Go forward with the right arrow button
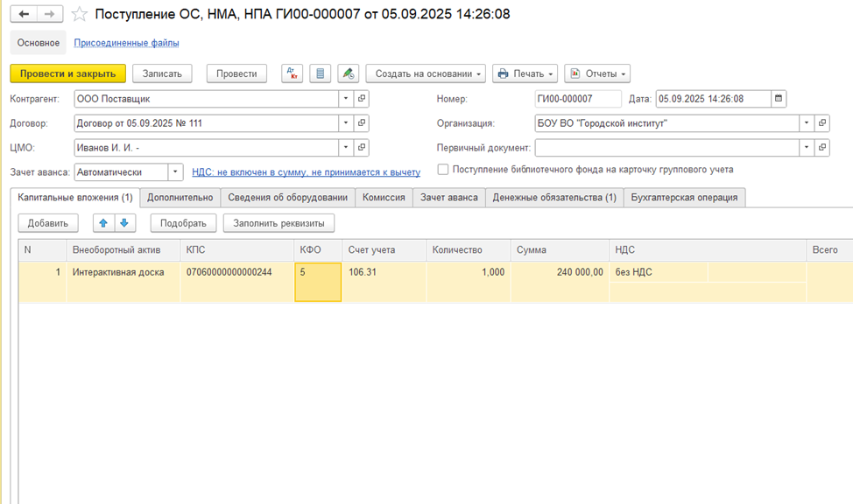 [50, 14]
